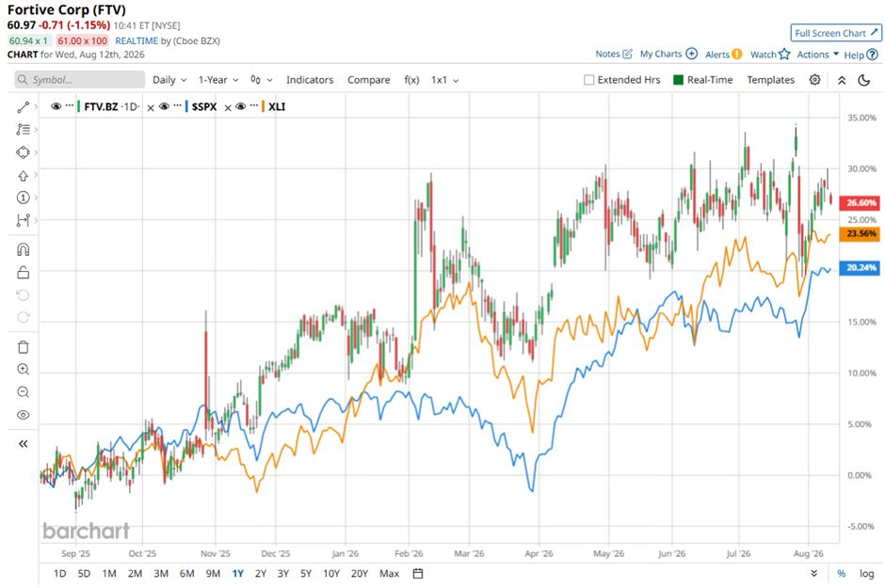Switch axis to percent scale
This screenshot has width=885, height=588.
842,573
